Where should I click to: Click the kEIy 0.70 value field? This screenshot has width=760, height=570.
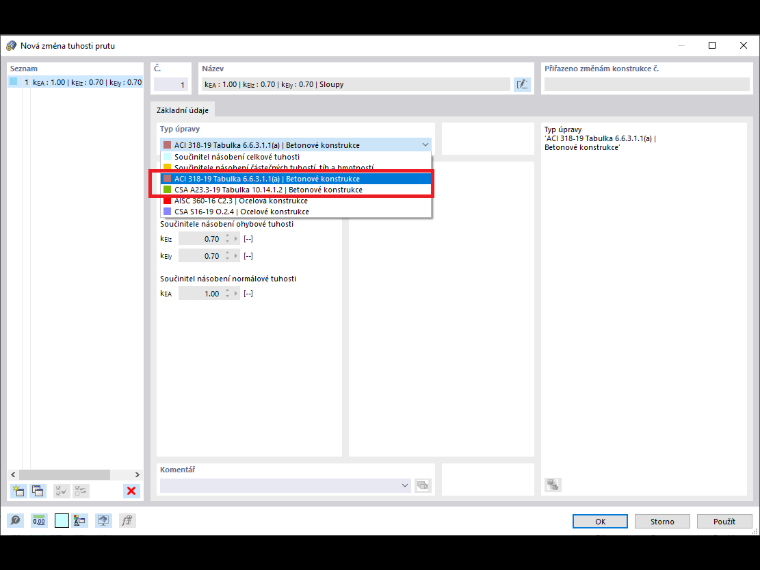coord(201,256)
